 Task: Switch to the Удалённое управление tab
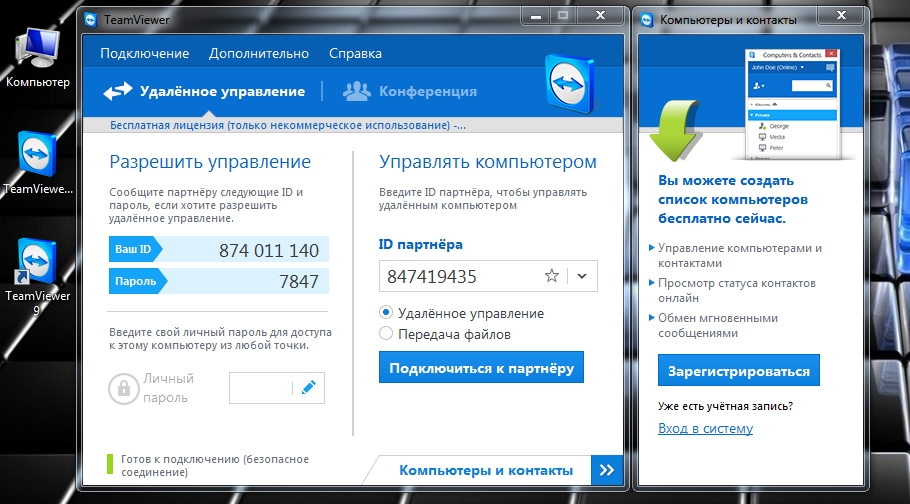[x=204, y=91]
